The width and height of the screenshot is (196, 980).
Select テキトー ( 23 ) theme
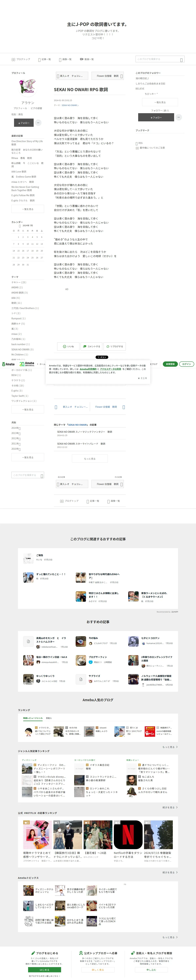(19, 282)
